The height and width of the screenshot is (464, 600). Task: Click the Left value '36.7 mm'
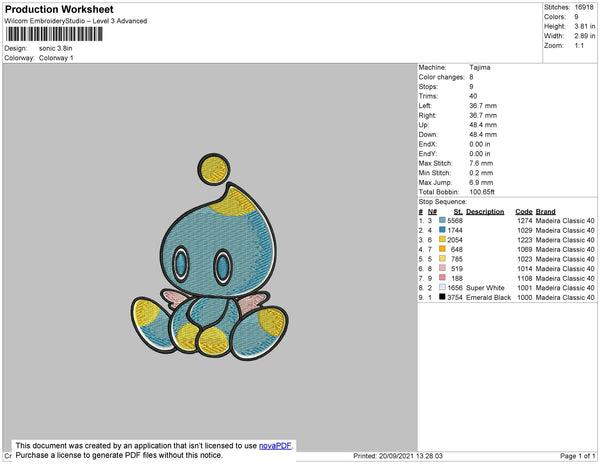483,106
